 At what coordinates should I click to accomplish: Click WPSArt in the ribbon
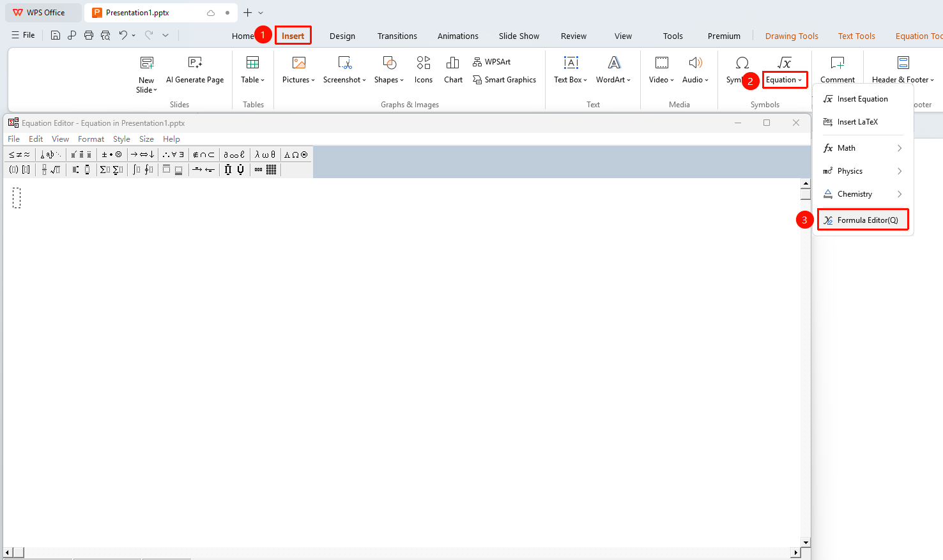click(x=491, y=62)
